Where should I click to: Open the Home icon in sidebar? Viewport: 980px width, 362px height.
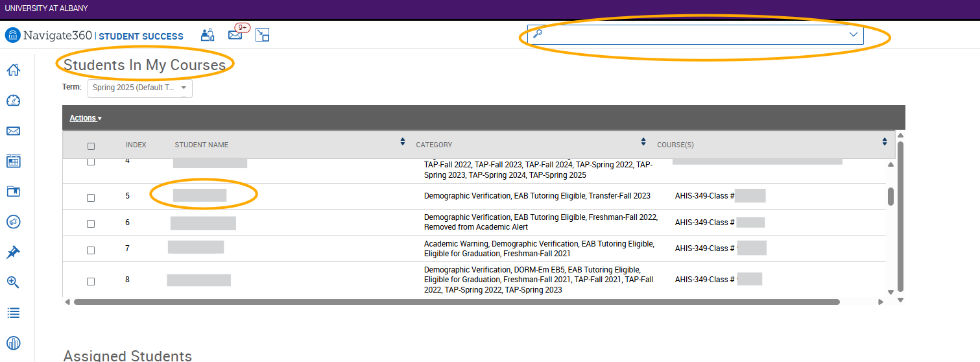[13, 70]
